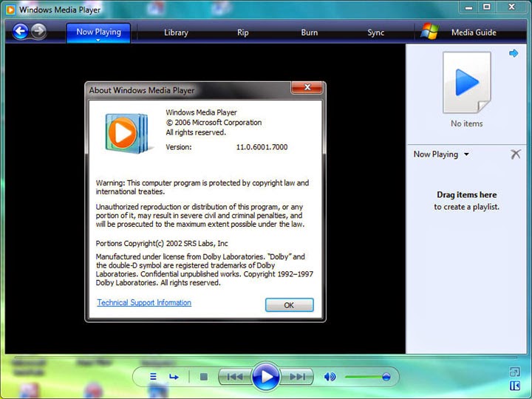Close the About Windows Media Player dialog
This screenshot has width=532, height=399.
click(307, 87)
